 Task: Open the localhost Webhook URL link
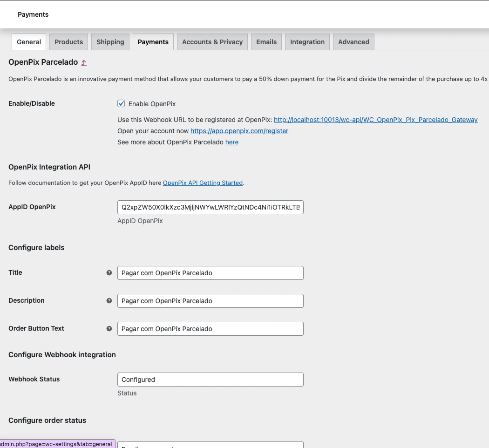375,120
